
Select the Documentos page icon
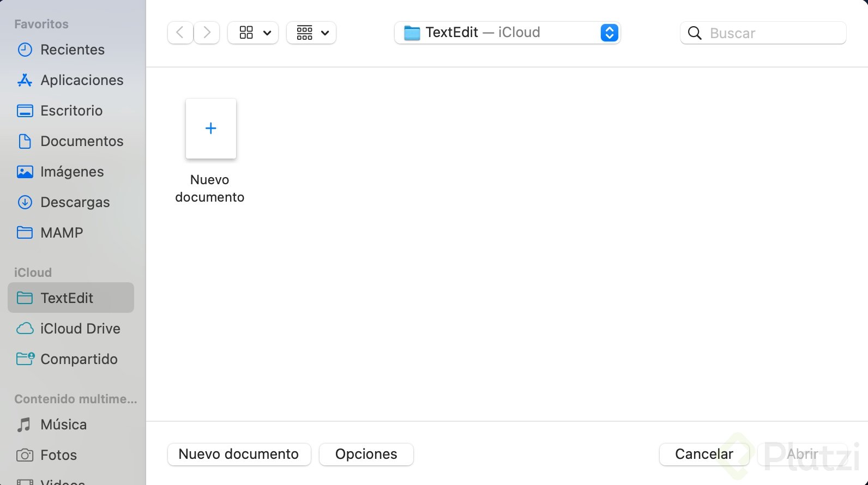pyautogui.click(x=25, y=141)
